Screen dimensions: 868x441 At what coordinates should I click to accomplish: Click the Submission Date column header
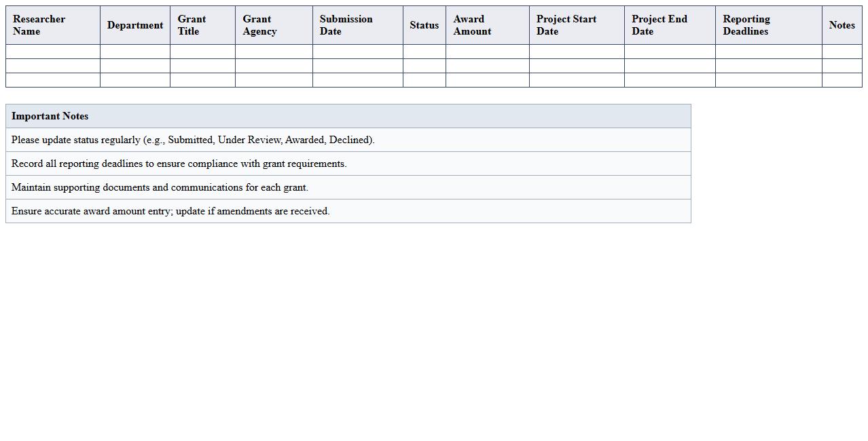point(357,25)
